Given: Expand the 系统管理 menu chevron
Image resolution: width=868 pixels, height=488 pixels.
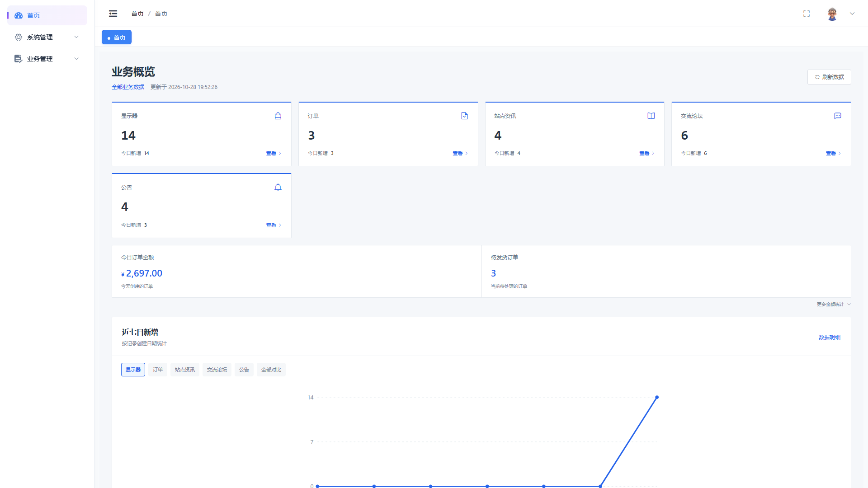Looking at the screenshot, I should (x=76, y=37).
